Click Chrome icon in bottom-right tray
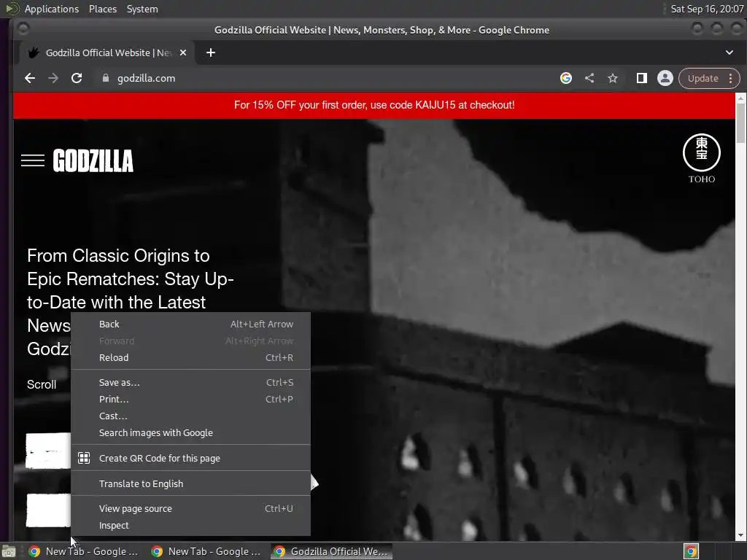The width and height of the screenshot is (747, 560). 691,551
